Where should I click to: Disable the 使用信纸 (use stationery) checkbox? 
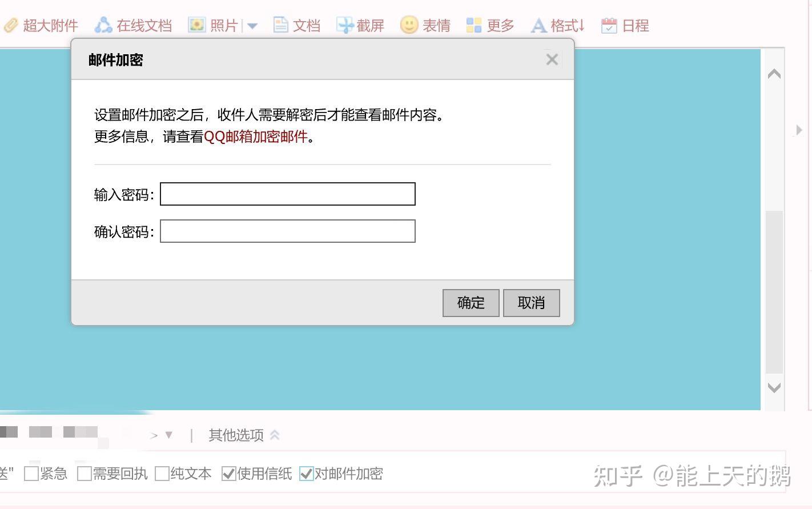point(230,473)
